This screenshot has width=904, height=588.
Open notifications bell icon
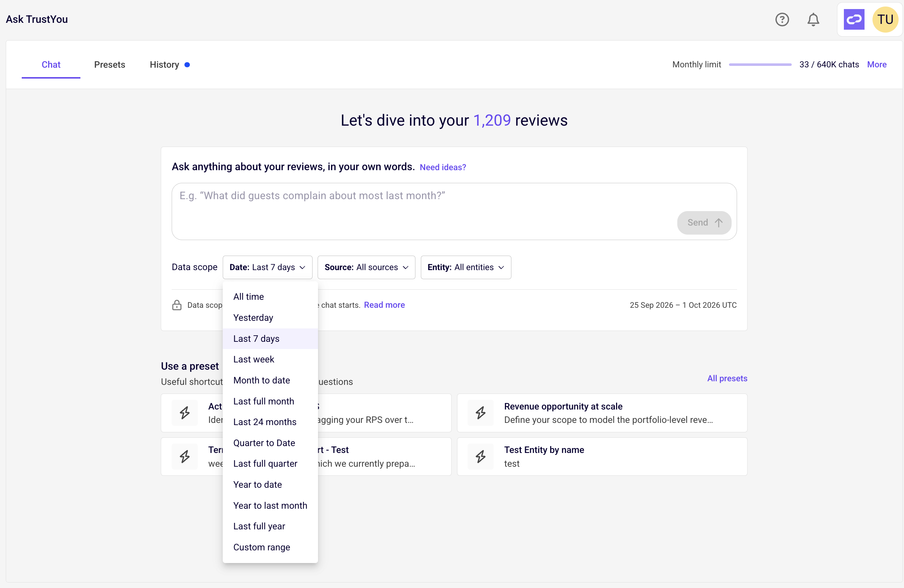coord(813,19)
